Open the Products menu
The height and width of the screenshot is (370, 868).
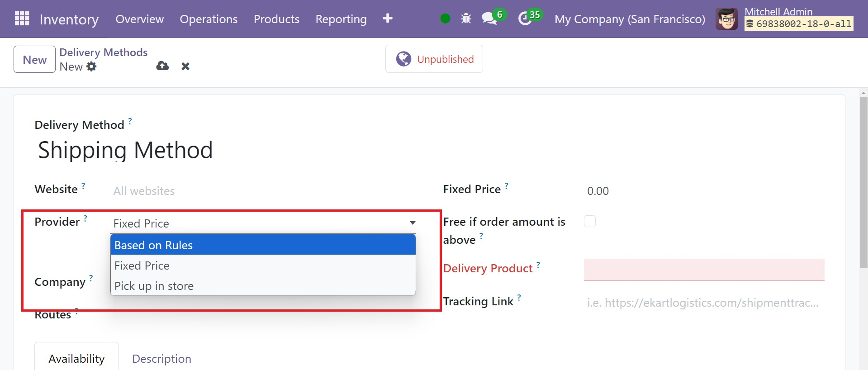pos(276,19)
